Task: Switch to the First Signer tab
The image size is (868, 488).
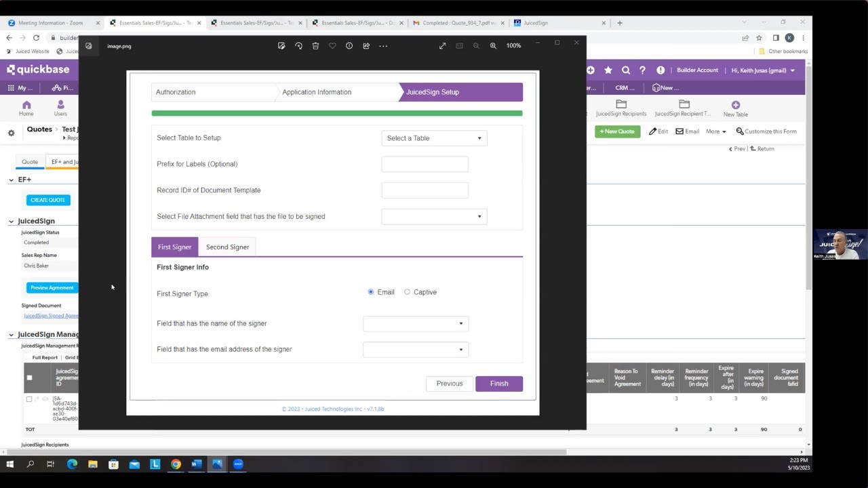Action: [175, 247]
